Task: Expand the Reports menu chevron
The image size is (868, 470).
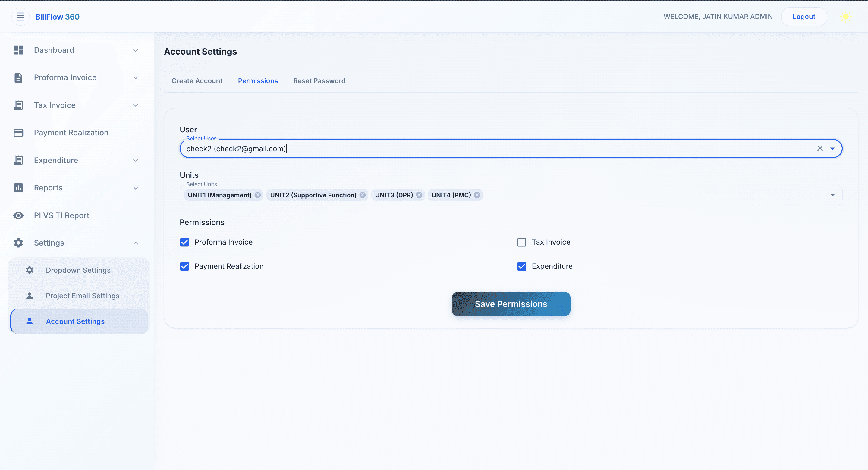Action: coord(135,188)
